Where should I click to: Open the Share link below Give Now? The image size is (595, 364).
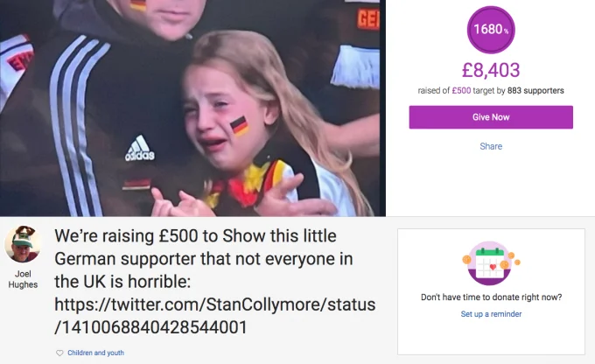pyautogui.click(x=491, y=146)
